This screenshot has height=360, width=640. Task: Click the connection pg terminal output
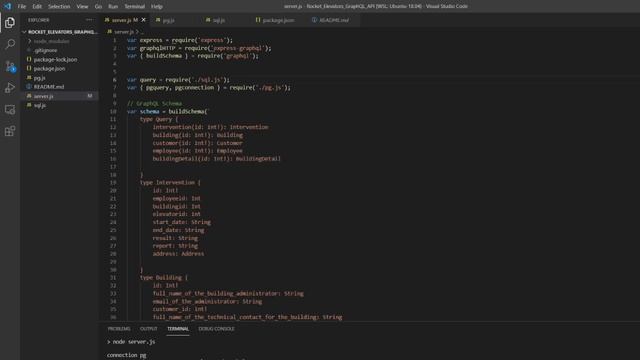point(127,355)
